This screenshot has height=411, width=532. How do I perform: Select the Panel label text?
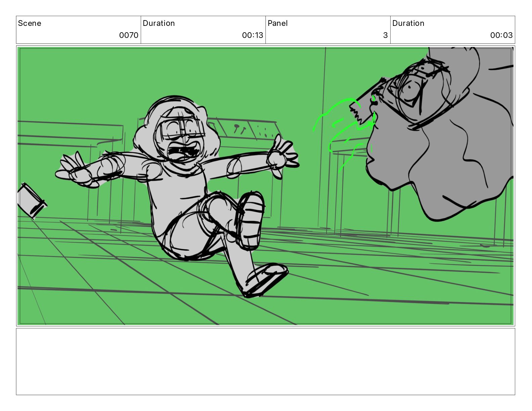pyautogui.click(x=278, y=23)
